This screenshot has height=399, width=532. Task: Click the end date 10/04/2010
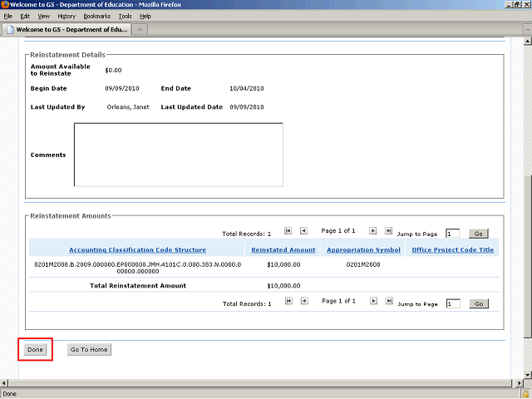(247, 89)
